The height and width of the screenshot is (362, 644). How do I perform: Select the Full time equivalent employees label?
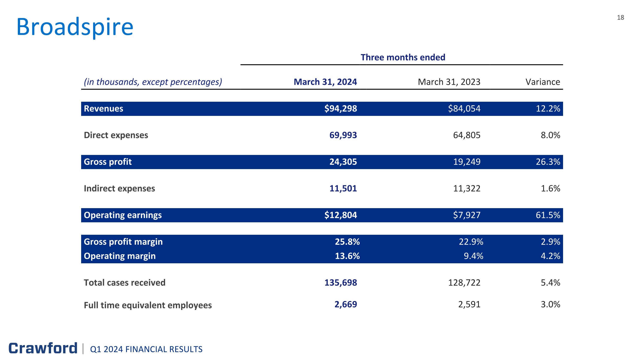pos(147,305)
